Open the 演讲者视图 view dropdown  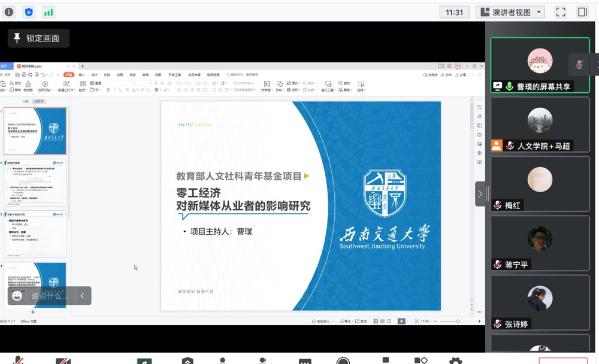[510, 12]
